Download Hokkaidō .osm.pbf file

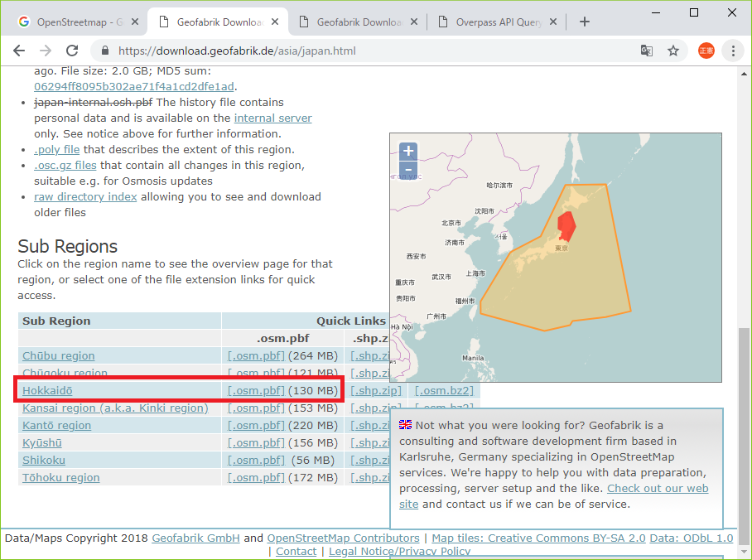point(256,391)
